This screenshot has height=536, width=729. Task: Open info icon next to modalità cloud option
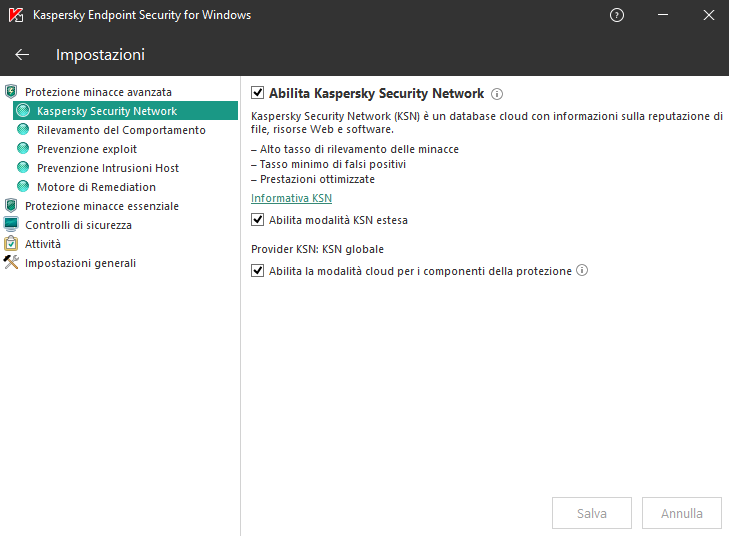click(x=582, y=270)
